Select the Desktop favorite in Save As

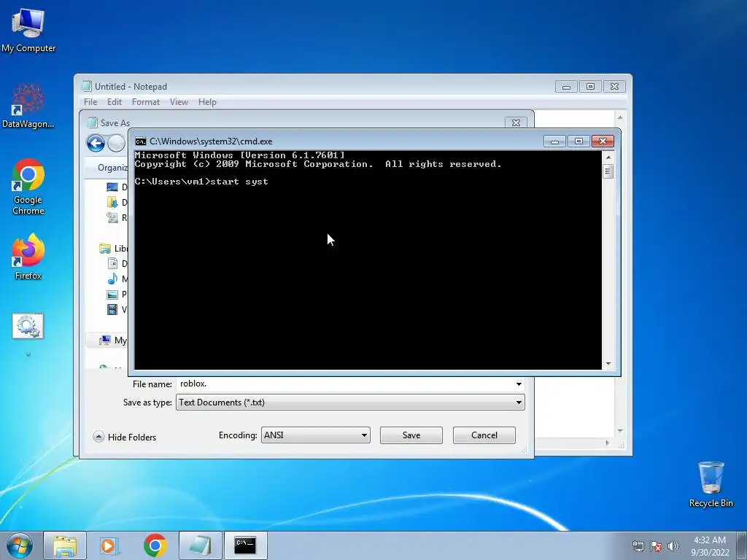[117, 187]
